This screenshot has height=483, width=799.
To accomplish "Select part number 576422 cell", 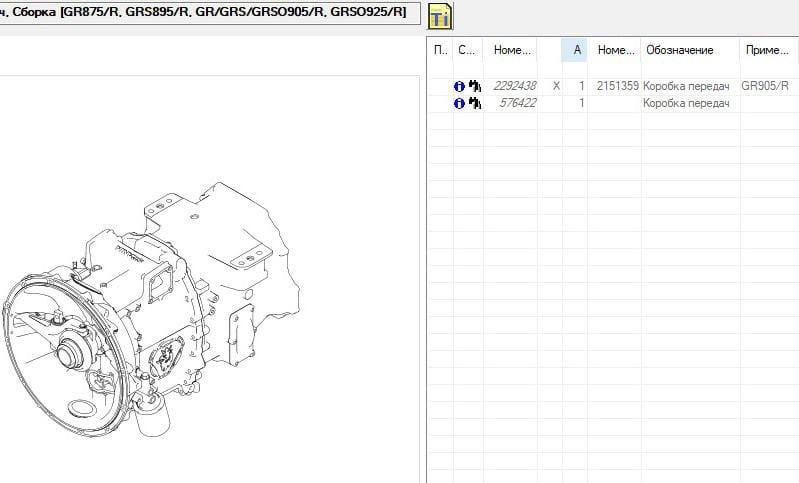I will (517, 103).
